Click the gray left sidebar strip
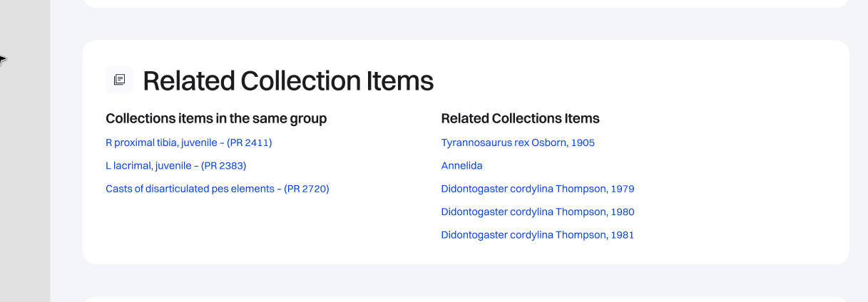Viewport: 868px width, 302px height. click(x=25, y=178)
